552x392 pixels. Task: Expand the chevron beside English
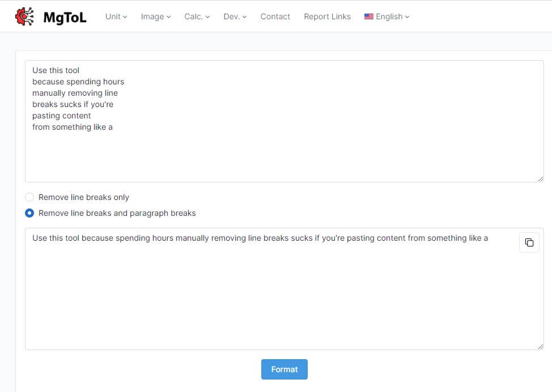tap(406, 17)
